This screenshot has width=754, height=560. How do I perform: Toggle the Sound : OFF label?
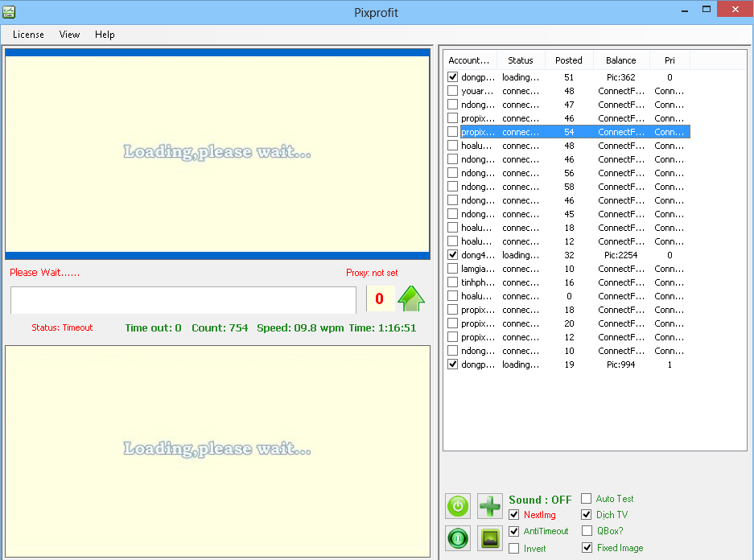pos(540,500)
